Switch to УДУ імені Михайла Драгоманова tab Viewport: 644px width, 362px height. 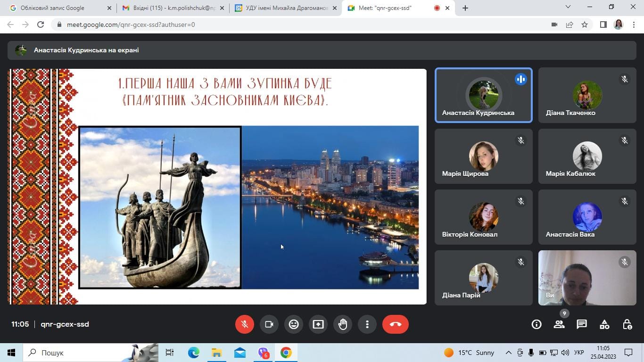(x=286, y=8)
